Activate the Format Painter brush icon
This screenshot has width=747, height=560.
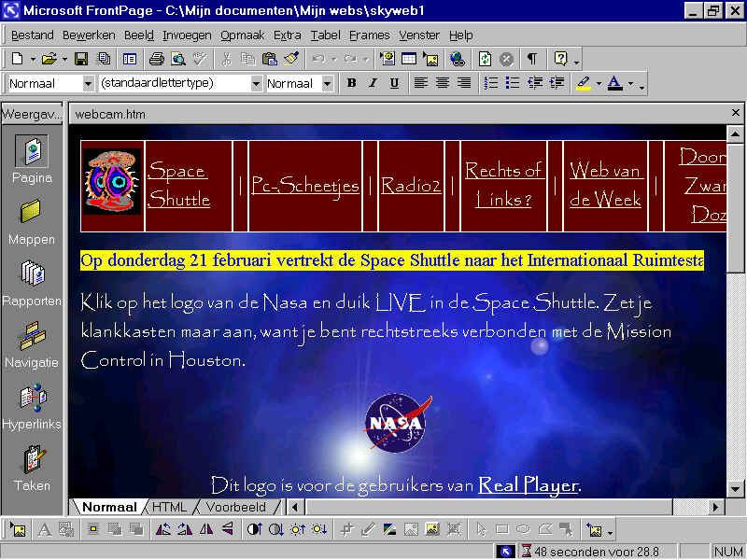(x=291, y=59)
